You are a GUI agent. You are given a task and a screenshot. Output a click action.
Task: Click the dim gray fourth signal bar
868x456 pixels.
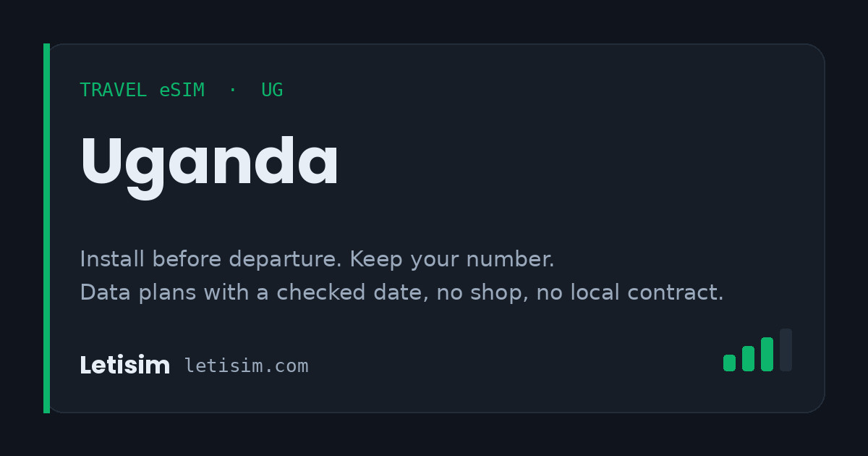click(786, 350)
